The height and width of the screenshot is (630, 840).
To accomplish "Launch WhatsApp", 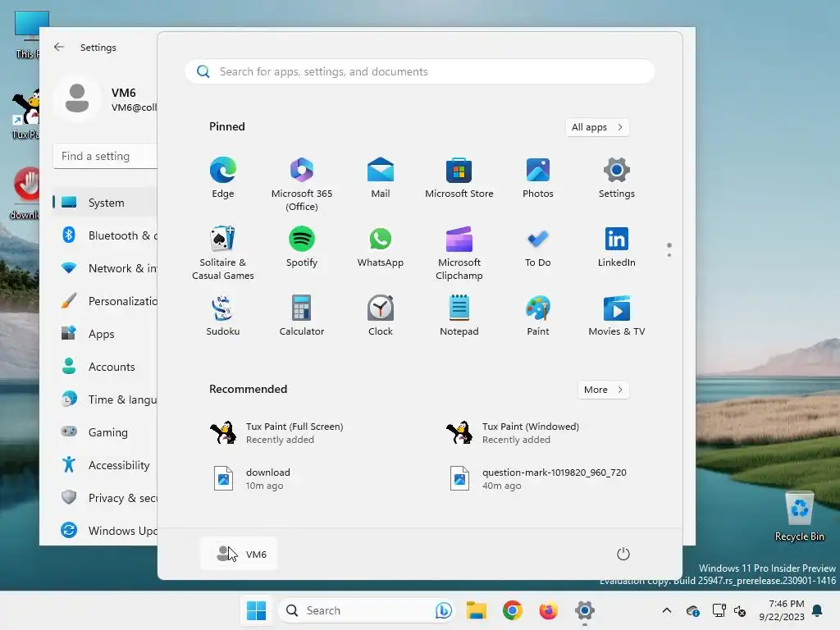I will 381,246.
